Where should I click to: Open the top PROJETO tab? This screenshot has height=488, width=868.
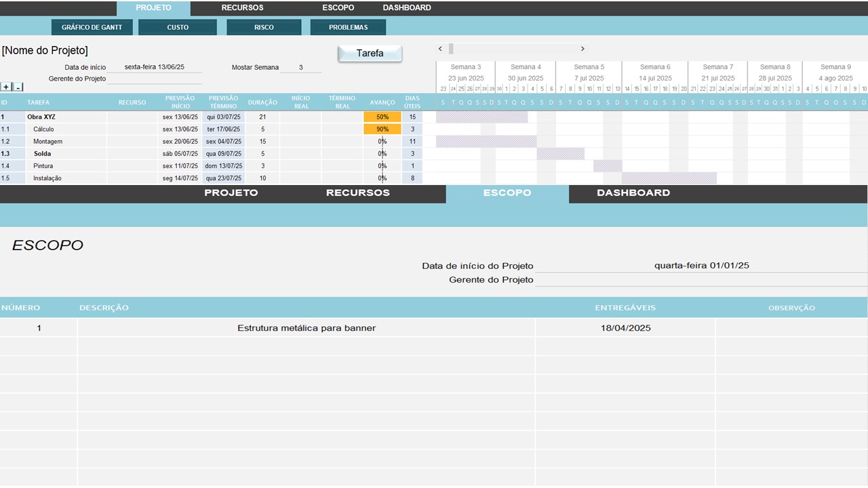153,8
